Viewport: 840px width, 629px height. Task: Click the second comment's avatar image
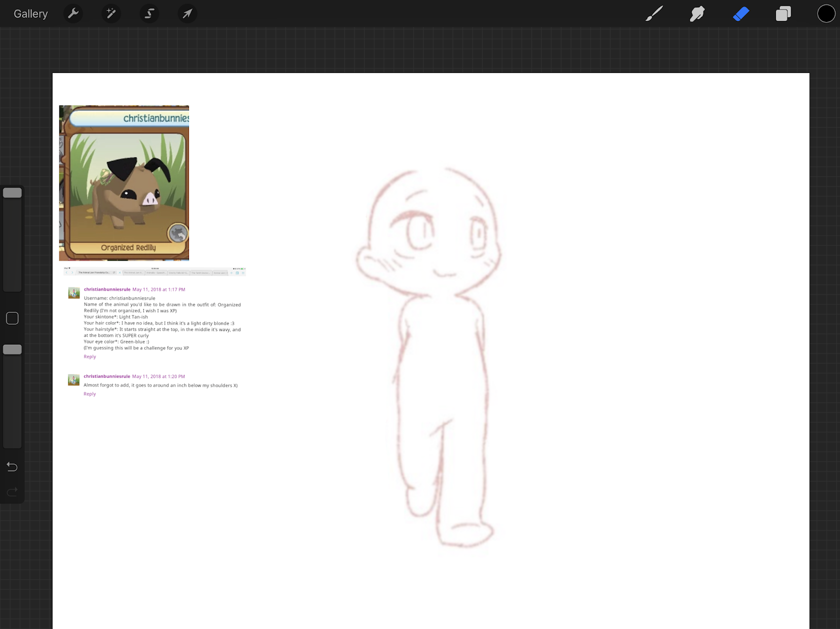pyautogui.click(x=74, y=380)
